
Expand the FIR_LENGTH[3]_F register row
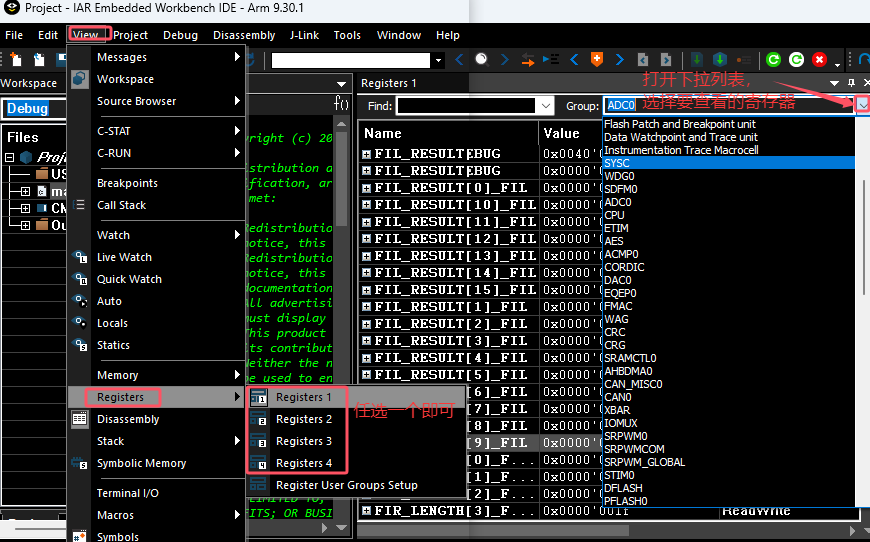[366, 510]
